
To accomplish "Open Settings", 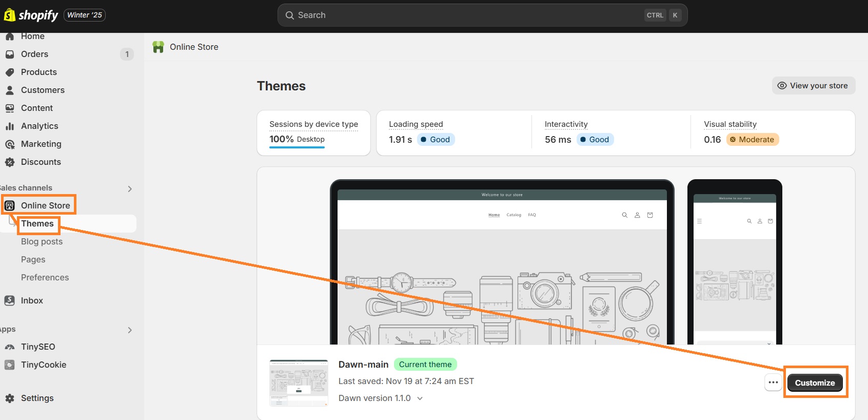I will coord(37,398).
